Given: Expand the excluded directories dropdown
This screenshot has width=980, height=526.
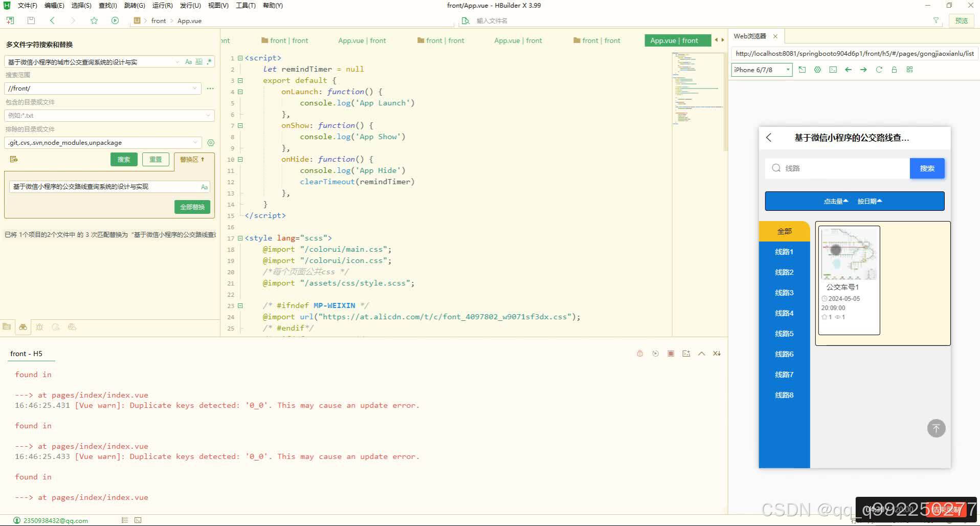Looking at the screenshot, I should pyautogui.click(x=195, y=143).
